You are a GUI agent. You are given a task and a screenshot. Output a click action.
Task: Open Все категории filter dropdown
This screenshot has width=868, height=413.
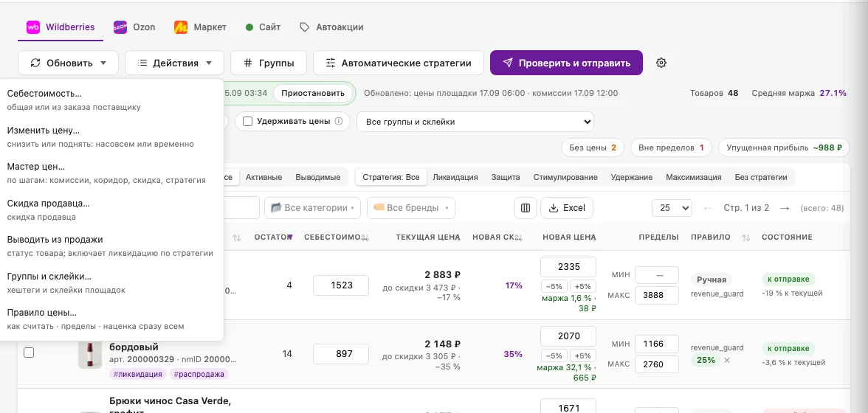pos(312,208)
